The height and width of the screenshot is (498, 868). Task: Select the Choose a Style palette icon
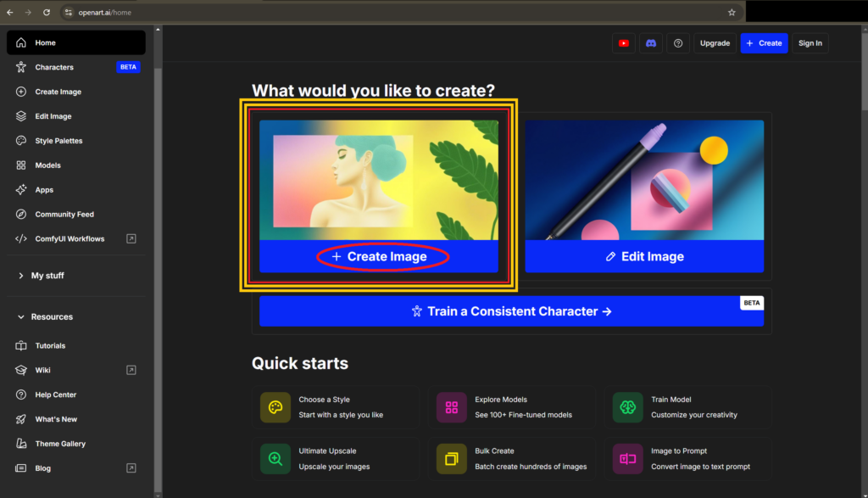click(x=275, y=407)
